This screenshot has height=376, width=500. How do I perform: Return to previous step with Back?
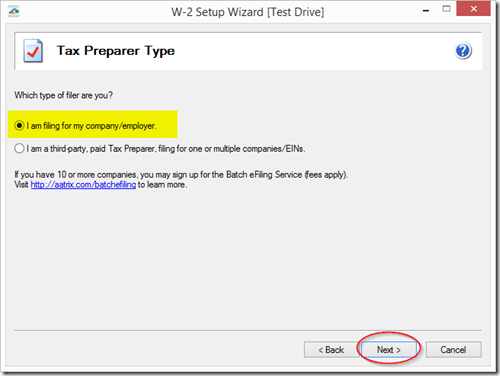pyautogui.click(x=331, y=349)
